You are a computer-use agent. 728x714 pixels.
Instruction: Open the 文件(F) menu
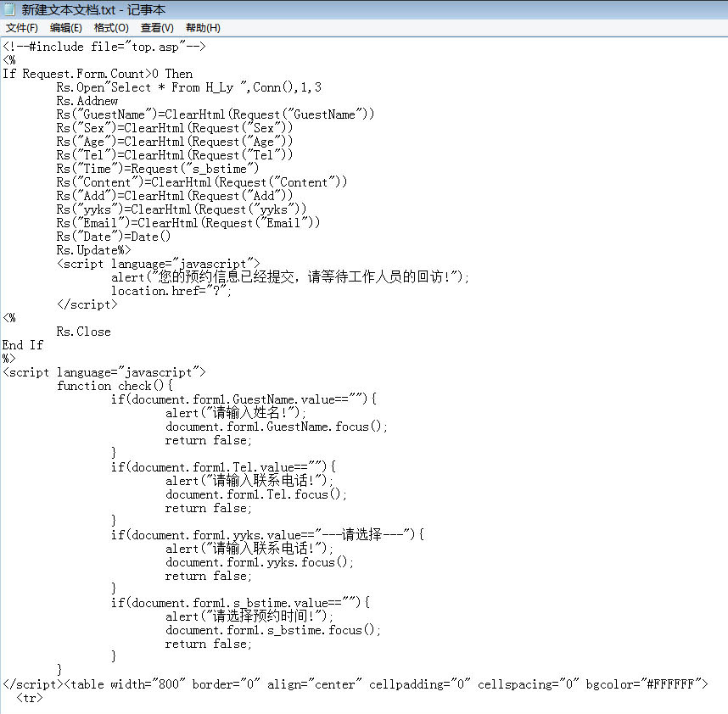(x=22, y=28)
